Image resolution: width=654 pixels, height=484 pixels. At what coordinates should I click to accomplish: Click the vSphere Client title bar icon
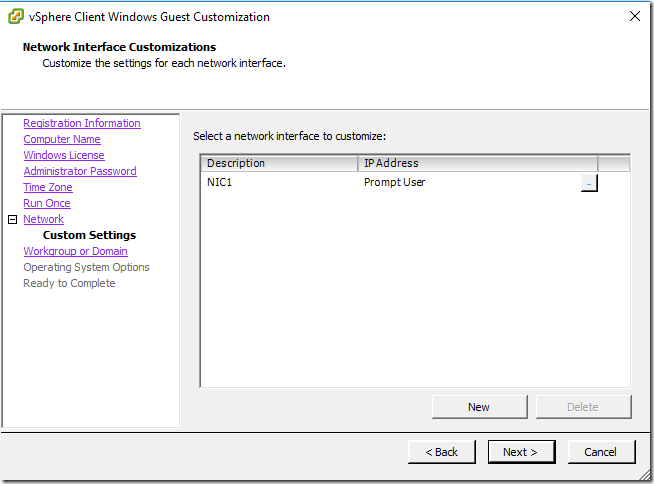pyautogui.click(x=16, y=17)
